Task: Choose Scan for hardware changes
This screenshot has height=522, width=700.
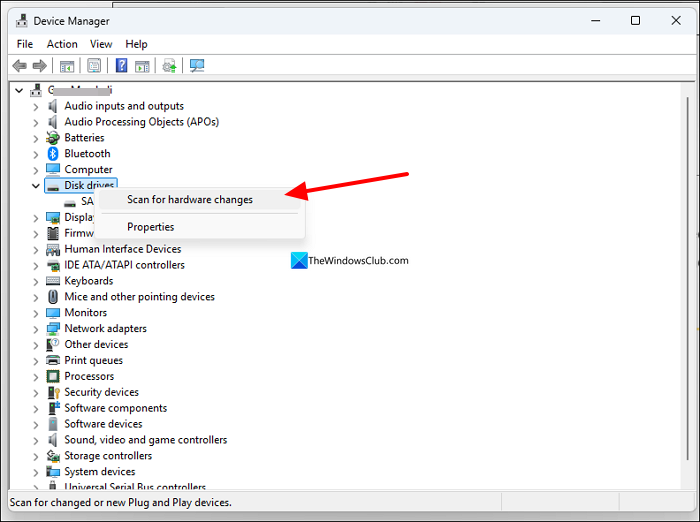Action: [200, 200]
